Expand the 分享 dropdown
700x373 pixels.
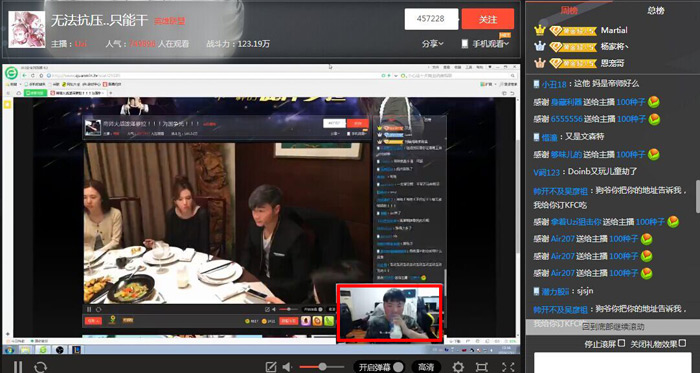pos(433,44)
